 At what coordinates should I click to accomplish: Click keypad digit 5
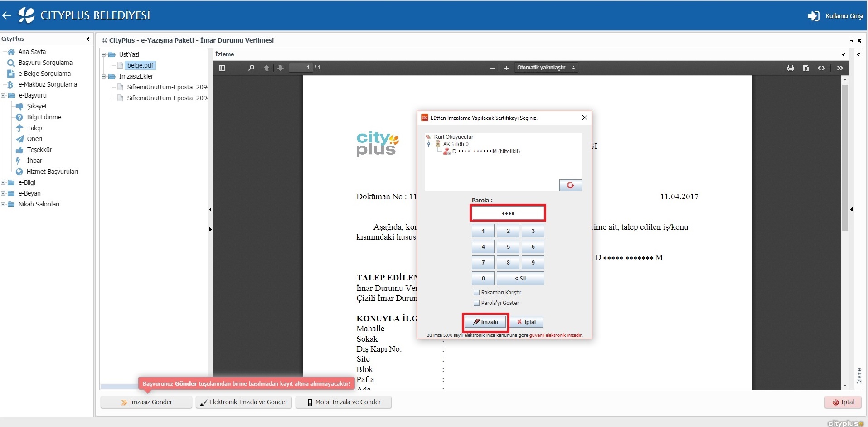click(508, 247)
